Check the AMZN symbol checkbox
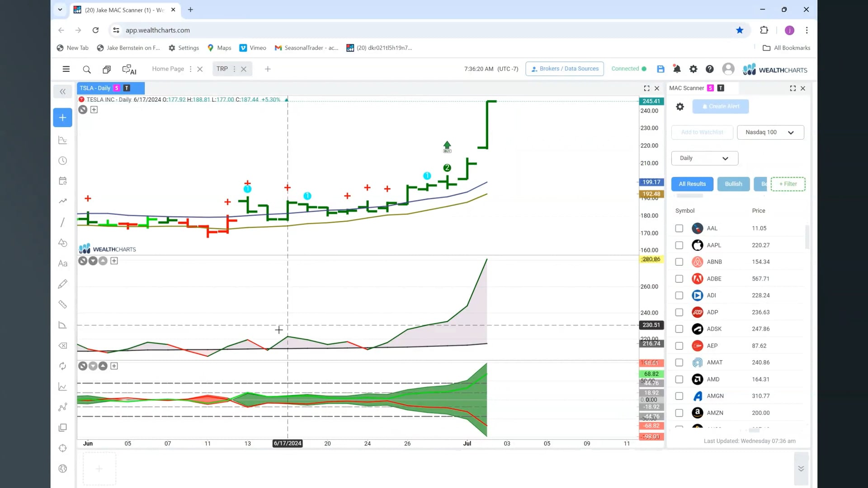Screen dimensions: 868x488 click(679, 413)
